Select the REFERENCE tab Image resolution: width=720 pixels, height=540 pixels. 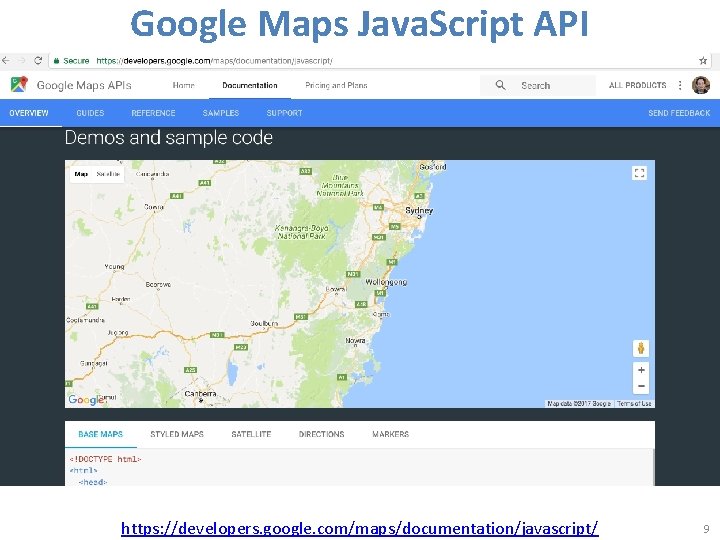tap(153, 113)
